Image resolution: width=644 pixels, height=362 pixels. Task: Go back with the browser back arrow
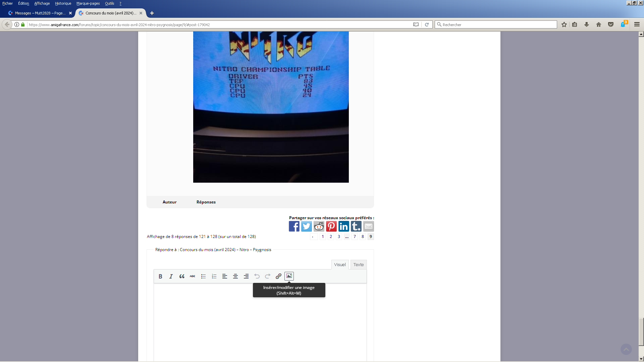tap(7, 24)
